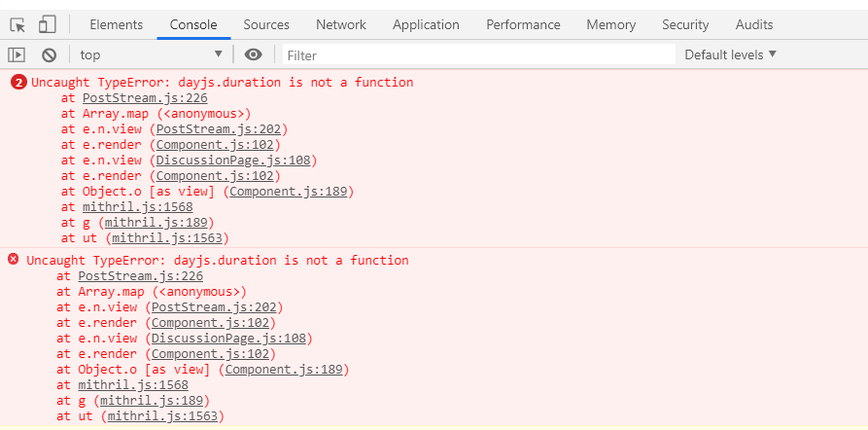Click 'at Array.map (<anonymous>)' in second error
The height and width of the screenshot is (430, 868).
coord(152,292)
